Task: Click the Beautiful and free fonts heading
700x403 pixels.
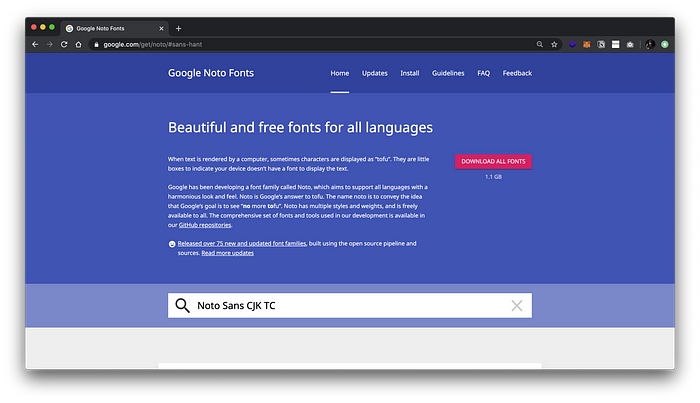Action: tap(300, 128)
